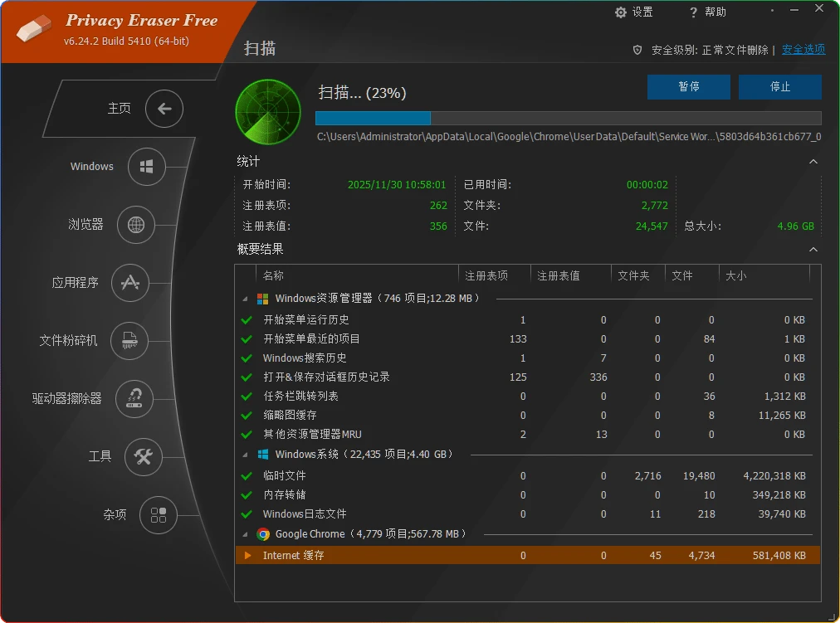
Task: Click the checkmark beside 临时文件
Action: click(x=247, y=475)
